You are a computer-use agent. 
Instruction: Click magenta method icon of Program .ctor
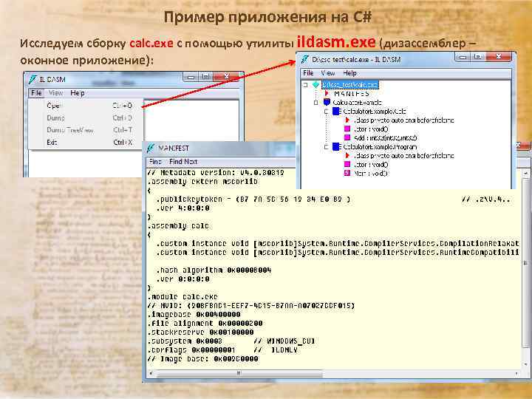tap(347, 164)
